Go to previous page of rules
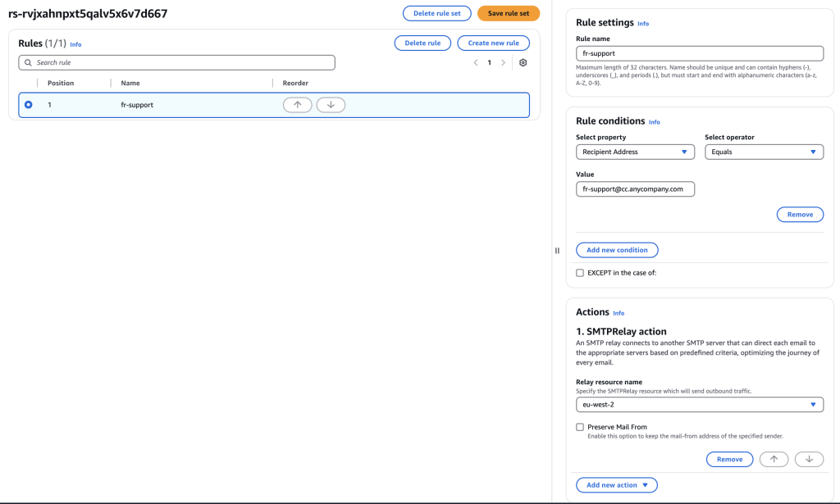The width and height of the screenshot is (840, 504). coord(475,62)
